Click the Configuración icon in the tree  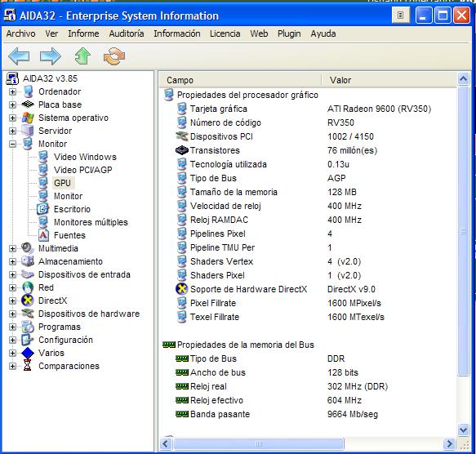[28, 340]
